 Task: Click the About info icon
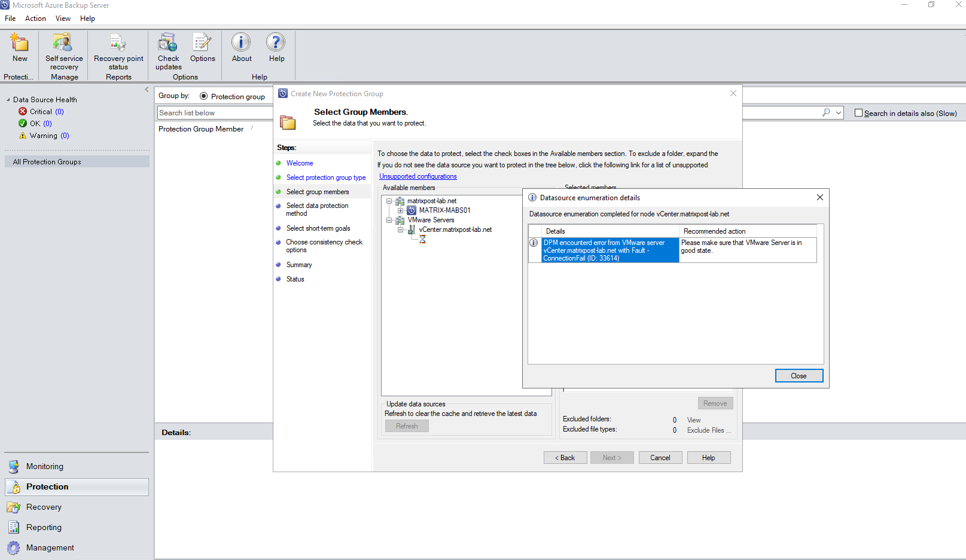click(x=241, y=42)
